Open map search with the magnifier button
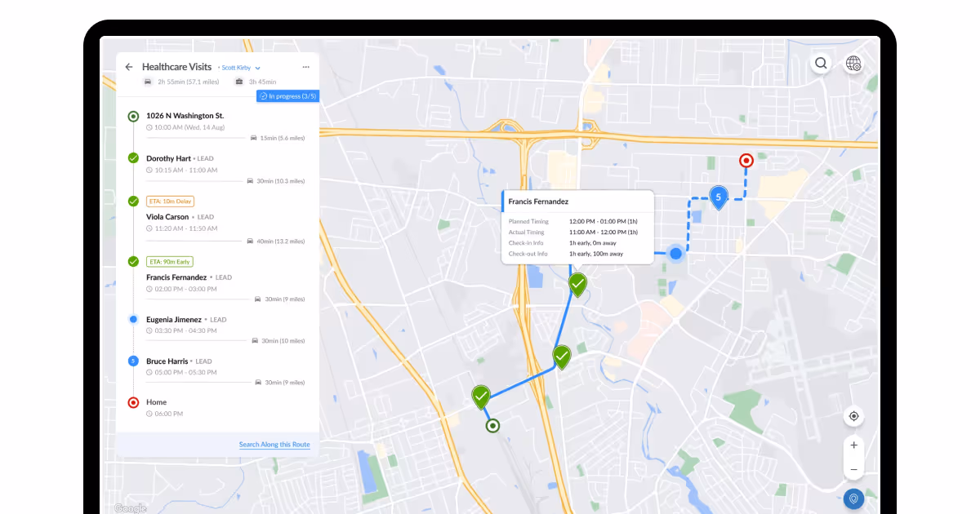Viewport: 980px width, 514px height. [821, 63]
